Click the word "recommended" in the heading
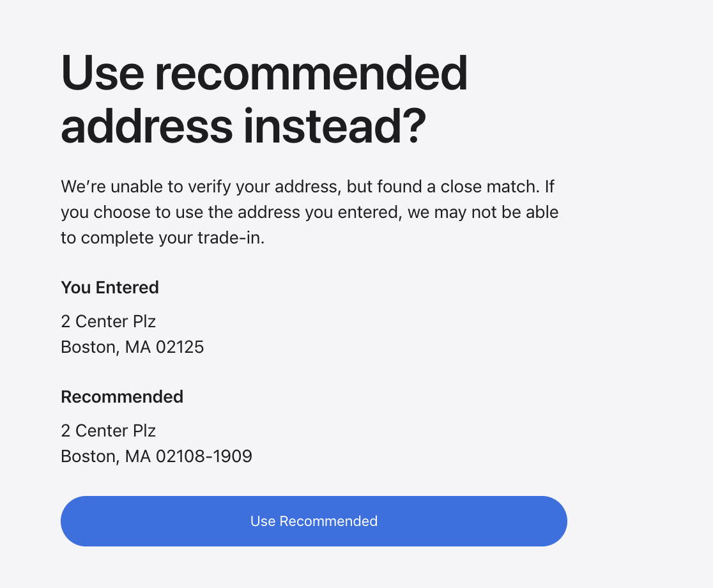The width and height of the screenshot is (713, 588). pyautogui.click(x=311, y=73)
